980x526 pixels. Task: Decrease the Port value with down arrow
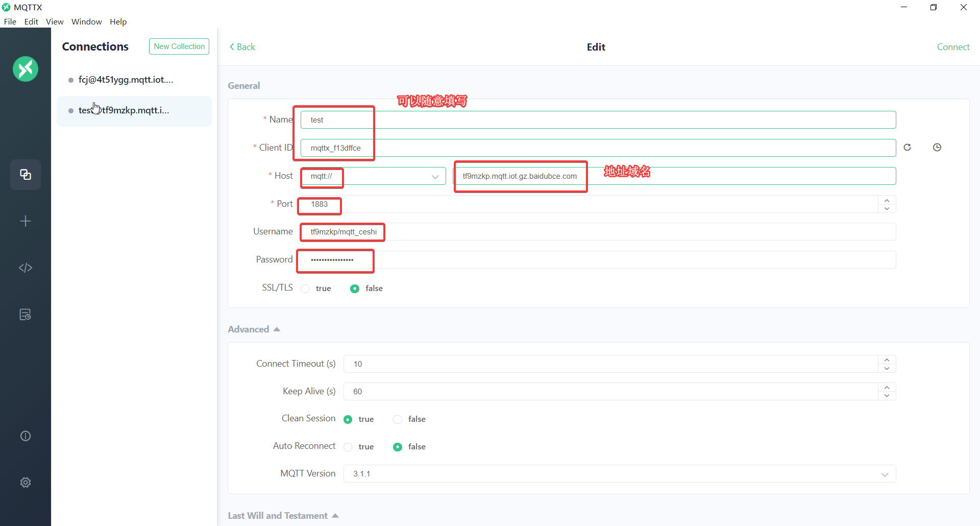click(887, 208)
